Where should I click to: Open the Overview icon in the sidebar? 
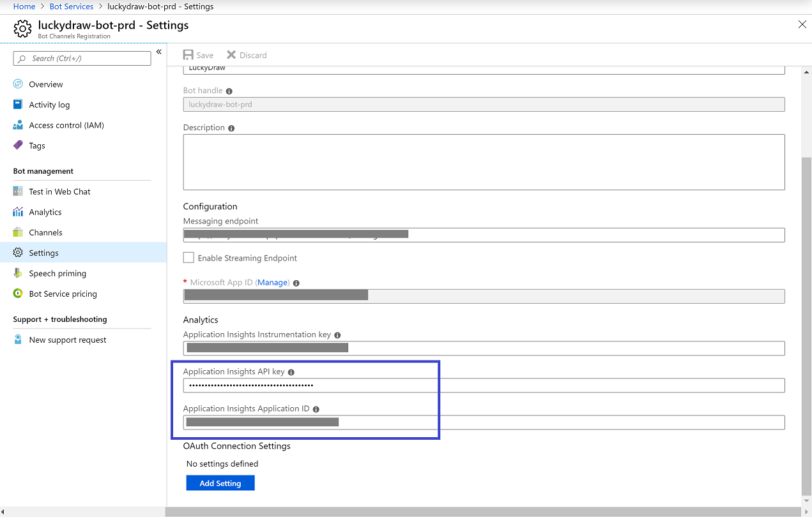pos(18,84)
